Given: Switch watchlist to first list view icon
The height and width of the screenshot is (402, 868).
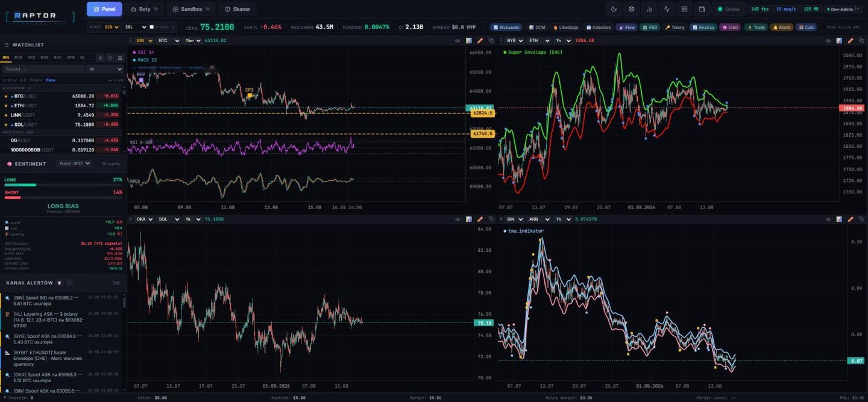Looking at the screenshot, I should (x=101, y=58).
